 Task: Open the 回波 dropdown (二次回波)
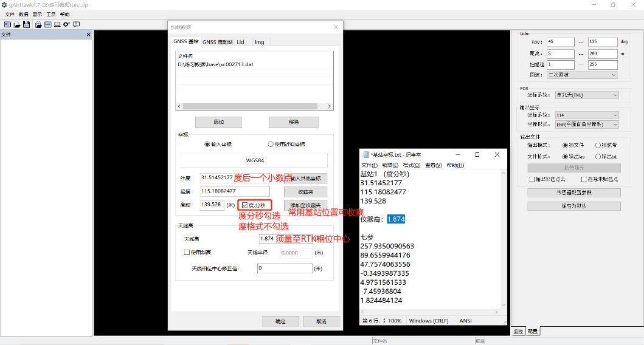[582, 75]
